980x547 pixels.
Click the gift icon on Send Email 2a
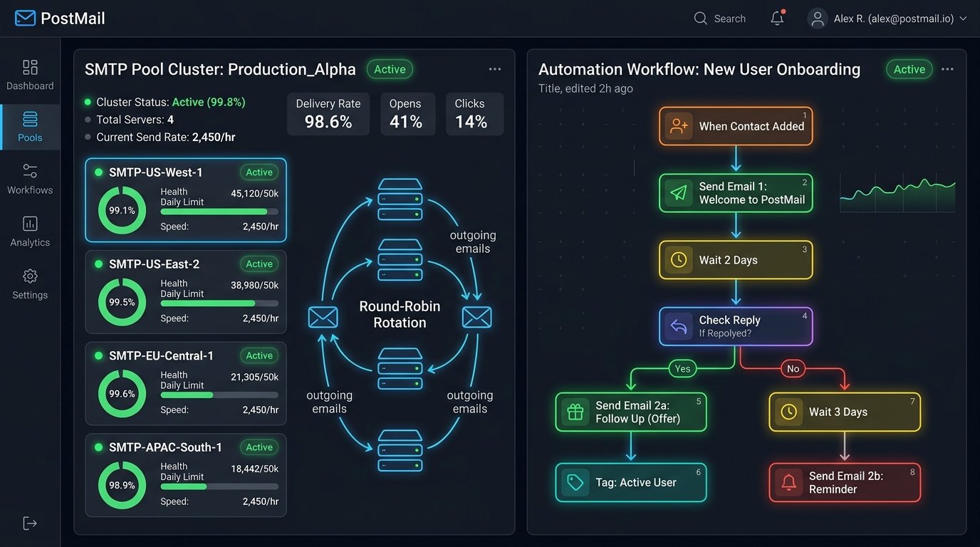pos(575,412)
